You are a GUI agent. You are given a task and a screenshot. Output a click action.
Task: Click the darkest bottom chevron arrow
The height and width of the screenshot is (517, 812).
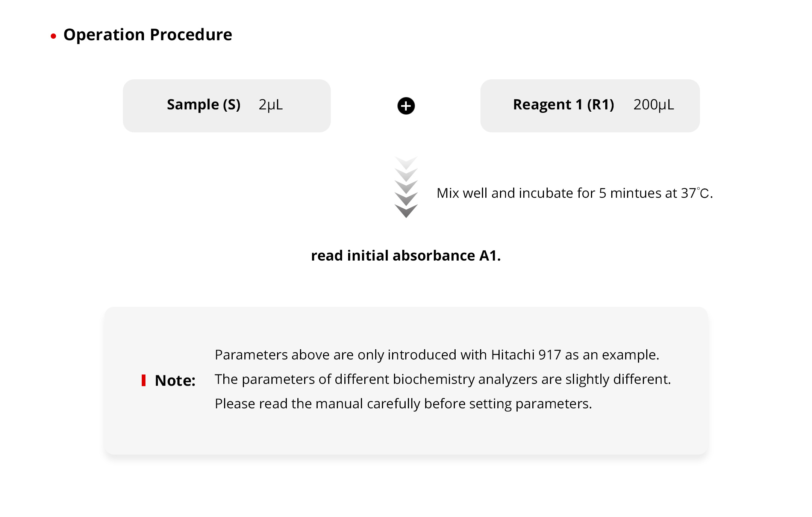(406, 211)
